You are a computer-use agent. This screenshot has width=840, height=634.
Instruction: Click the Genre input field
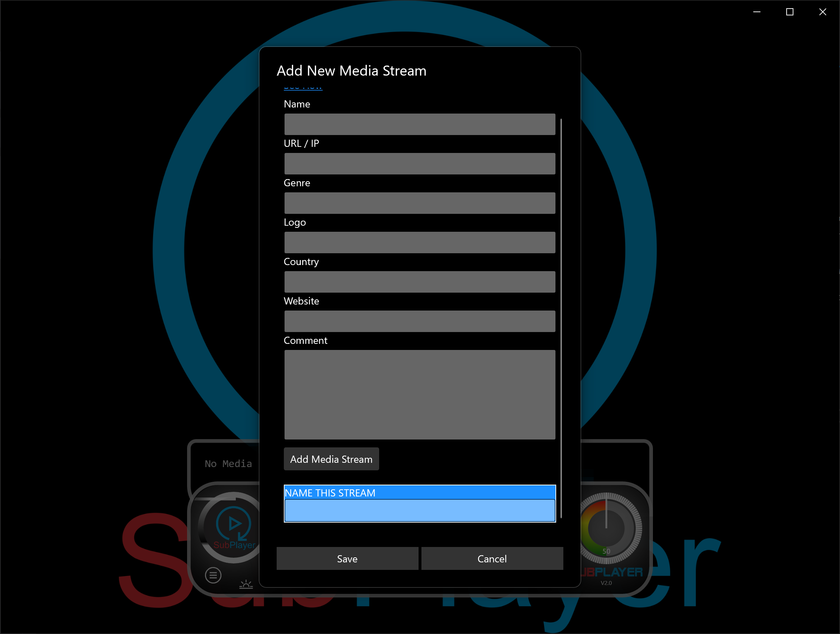coord(419,203)
